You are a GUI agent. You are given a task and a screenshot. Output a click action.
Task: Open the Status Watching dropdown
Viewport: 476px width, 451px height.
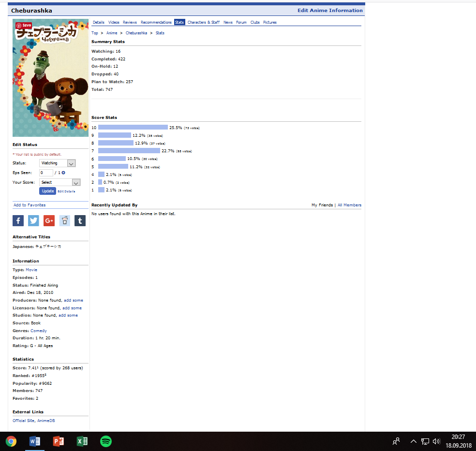point(58,163)
